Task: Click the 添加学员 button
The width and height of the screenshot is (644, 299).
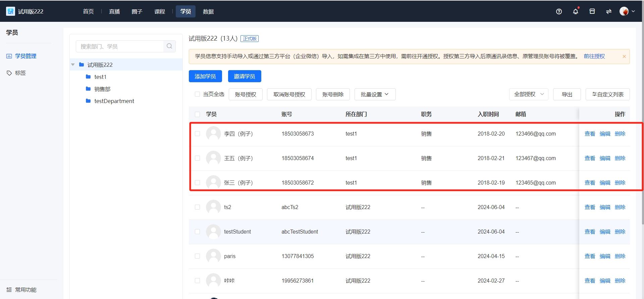Action: click(205, 76)
